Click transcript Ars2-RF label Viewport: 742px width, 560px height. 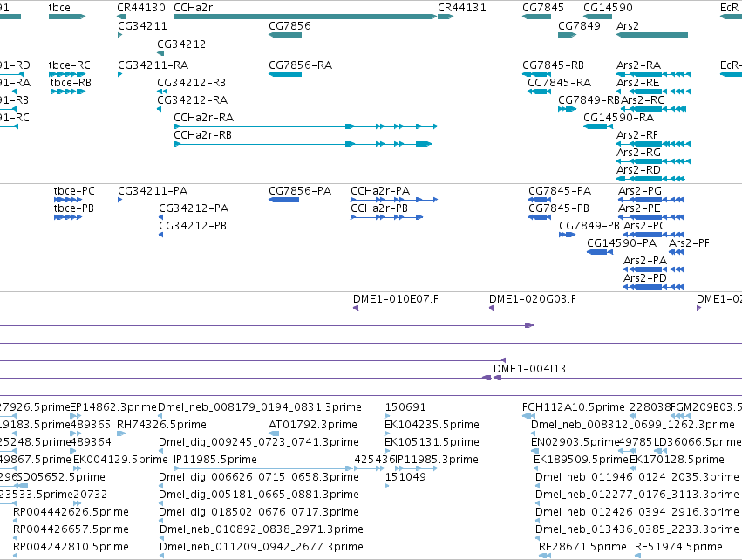[x=637, y=135]
